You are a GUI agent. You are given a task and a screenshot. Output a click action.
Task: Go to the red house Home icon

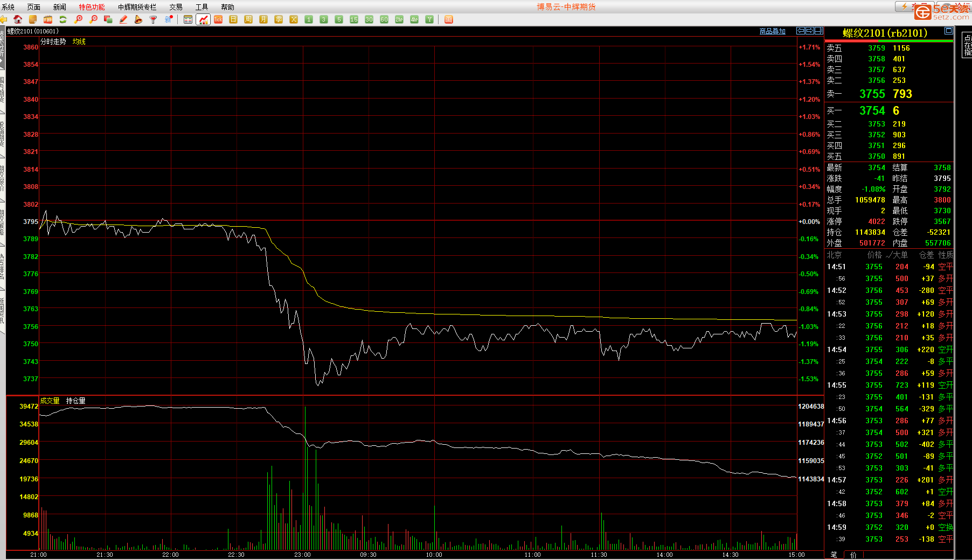pyautogui.click(x=18, y=19)
